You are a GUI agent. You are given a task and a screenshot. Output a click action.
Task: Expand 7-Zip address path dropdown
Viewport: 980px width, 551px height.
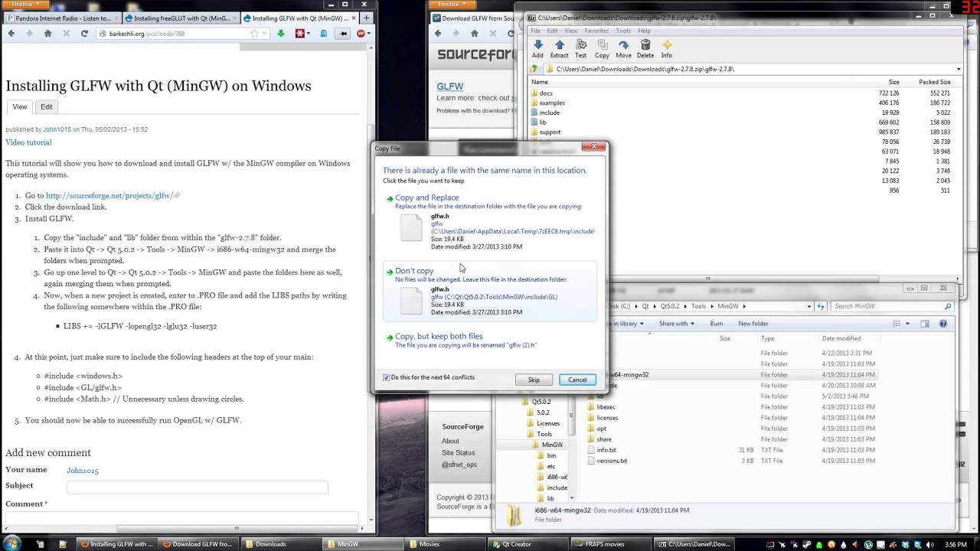coord(958,69)
